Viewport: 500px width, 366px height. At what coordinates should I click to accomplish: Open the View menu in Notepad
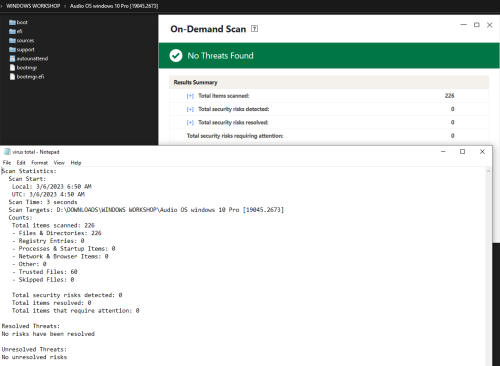pyautogui.click(x=59, y=163)
